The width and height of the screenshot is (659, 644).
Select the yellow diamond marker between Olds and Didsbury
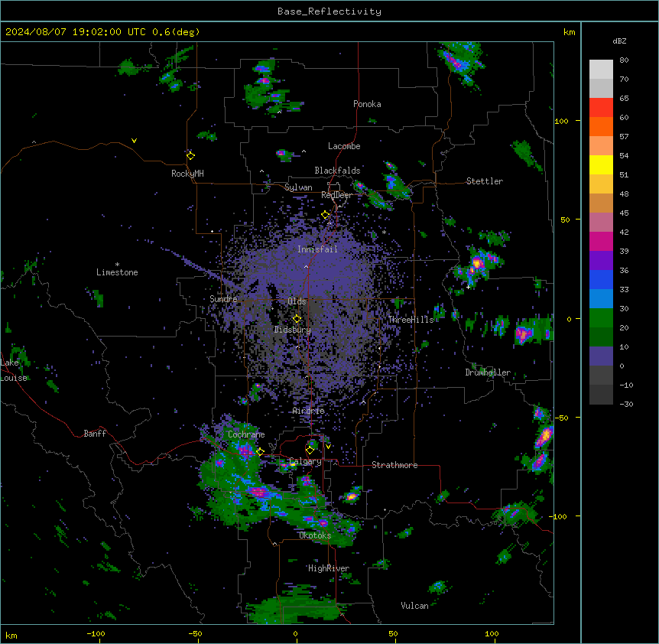coord(297,319)
